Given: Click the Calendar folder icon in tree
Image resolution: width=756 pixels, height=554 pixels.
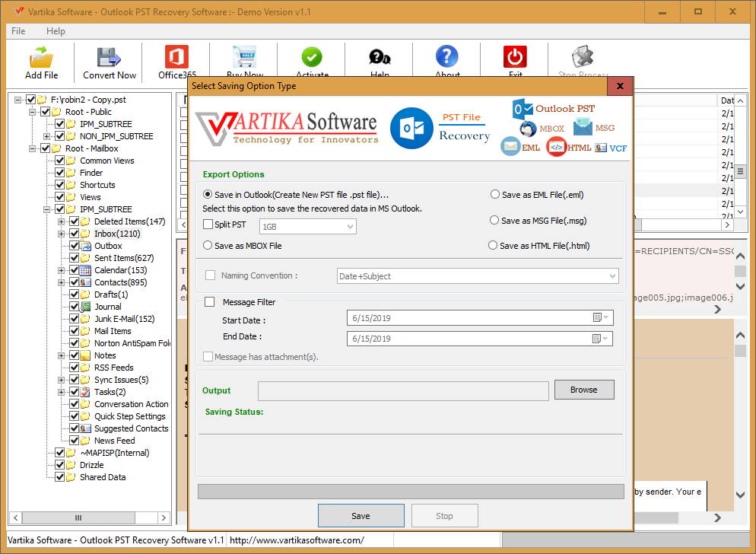Looking at the screenshot, I should tap(85, 270).
